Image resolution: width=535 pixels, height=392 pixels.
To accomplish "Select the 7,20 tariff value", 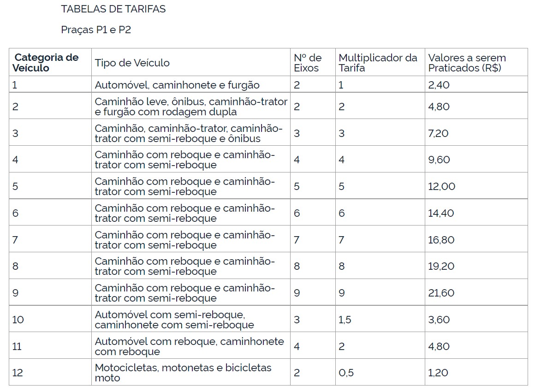I will point(439,133).
